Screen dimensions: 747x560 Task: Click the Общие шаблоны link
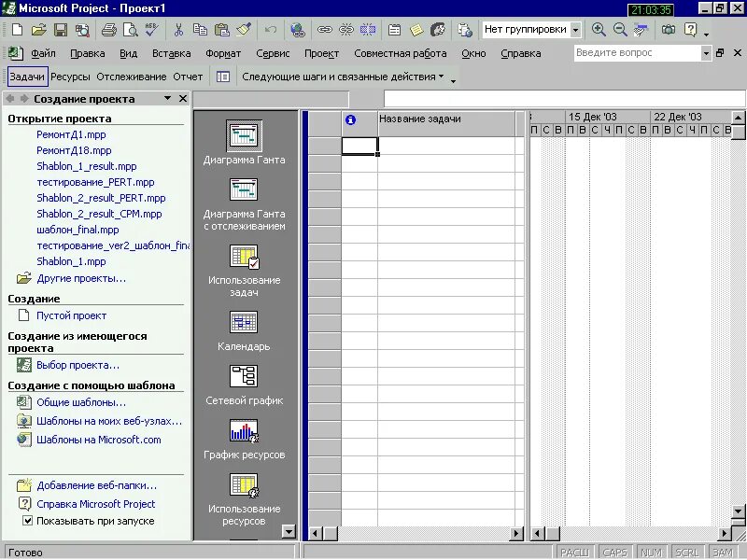click(81, 402)
